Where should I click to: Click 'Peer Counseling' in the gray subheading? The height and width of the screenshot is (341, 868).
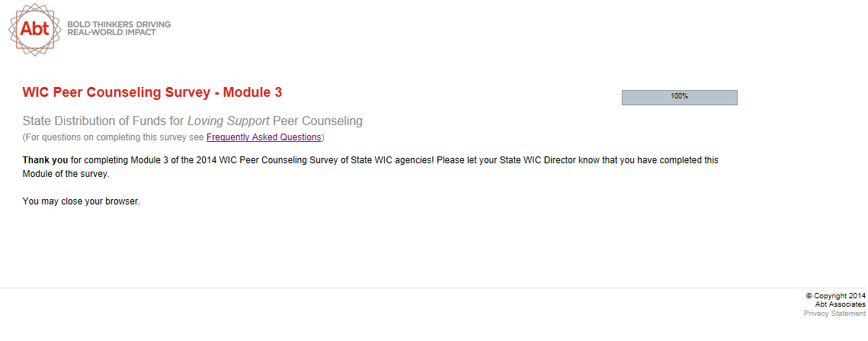click(x=318, y=121)
